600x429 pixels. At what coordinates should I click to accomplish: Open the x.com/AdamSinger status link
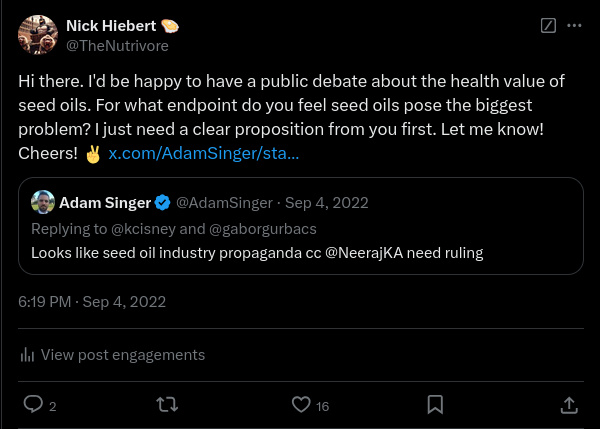pyautogui.click(x=203, y=153)
